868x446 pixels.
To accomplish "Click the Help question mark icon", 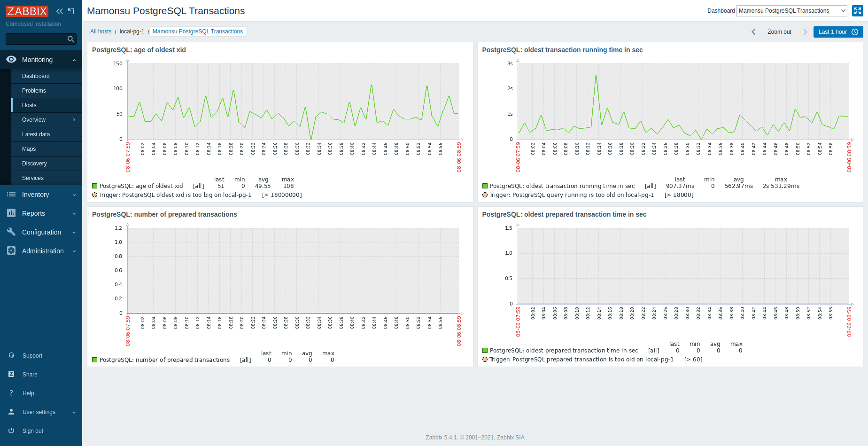I will [x=11, y=393].
